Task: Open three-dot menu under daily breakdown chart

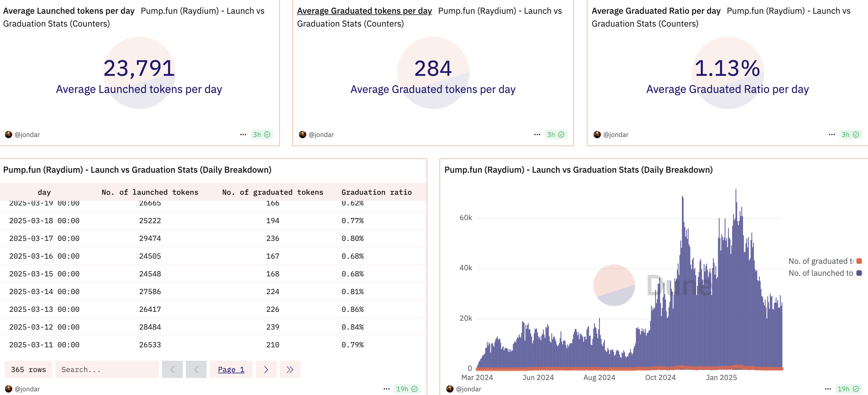Action: 828,389
